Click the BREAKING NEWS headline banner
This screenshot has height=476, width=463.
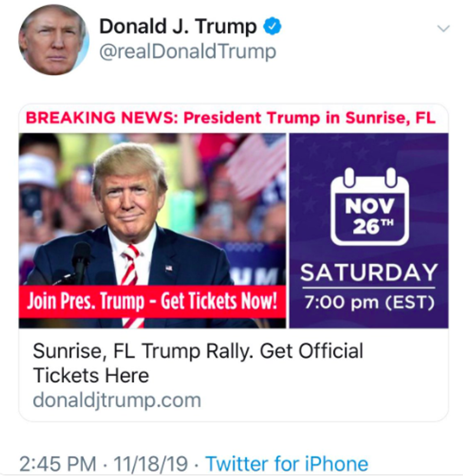231,118
